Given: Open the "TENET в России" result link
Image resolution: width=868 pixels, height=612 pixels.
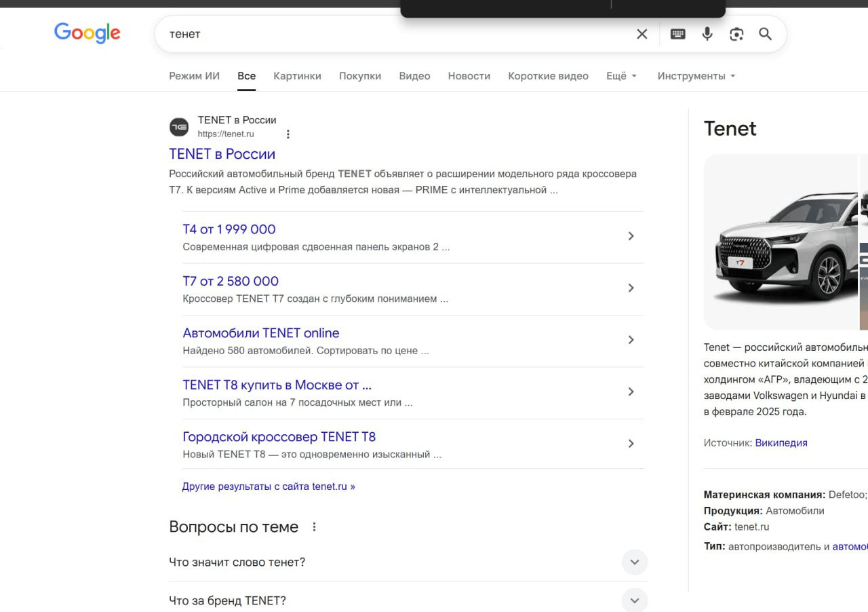Looking at the screenshot, I should 222,154.
